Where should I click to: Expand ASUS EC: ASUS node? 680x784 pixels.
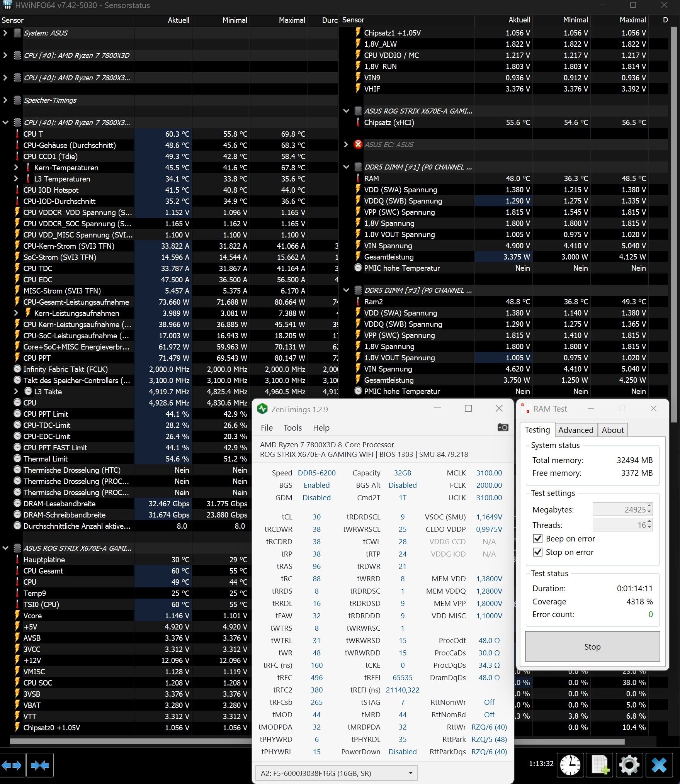tap(346, 144)
